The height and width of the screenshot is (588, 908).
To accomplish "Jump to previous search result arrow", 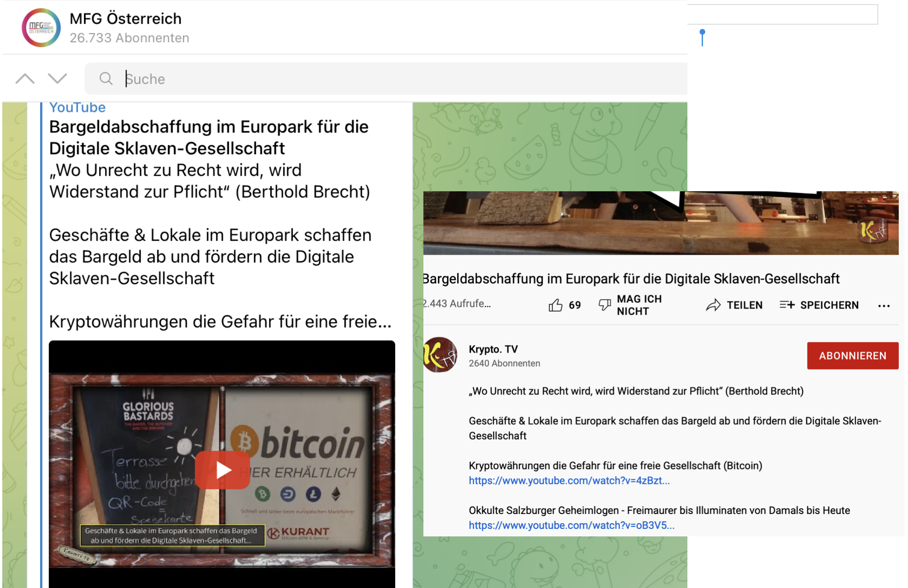I will pyautogui.click(x=25, y=79).
